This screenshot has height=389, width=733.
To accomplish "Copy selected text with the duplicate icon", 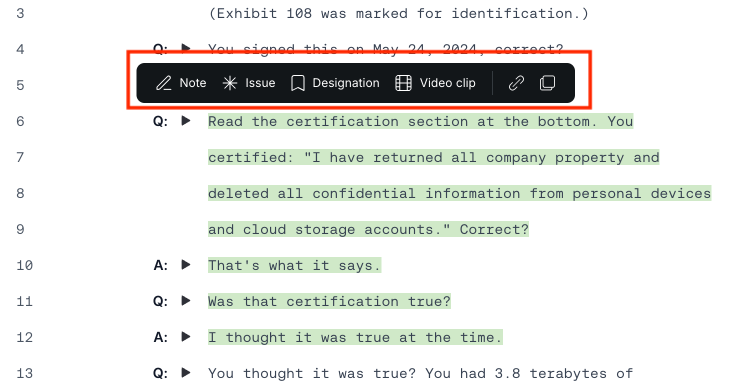I will 547,83.
